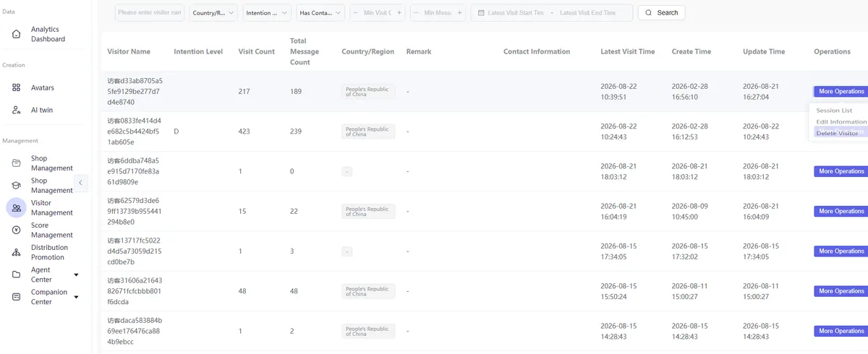Decrease Min Message Count with minus
868x354 pixels.
click(x=417, y=13)
